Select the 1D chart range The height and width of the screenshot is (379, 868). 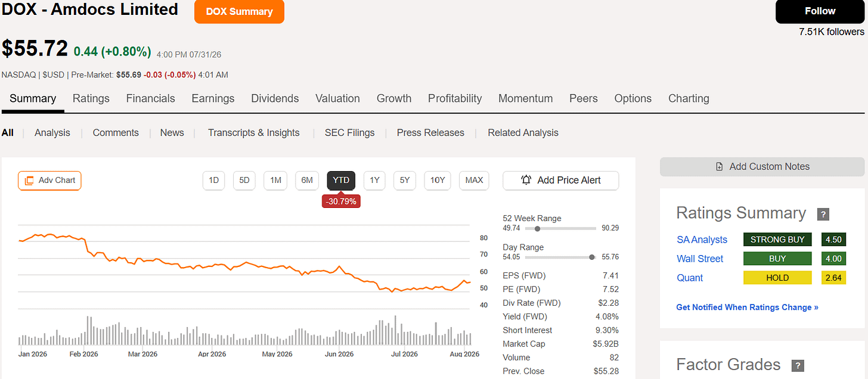pos(213,181)
